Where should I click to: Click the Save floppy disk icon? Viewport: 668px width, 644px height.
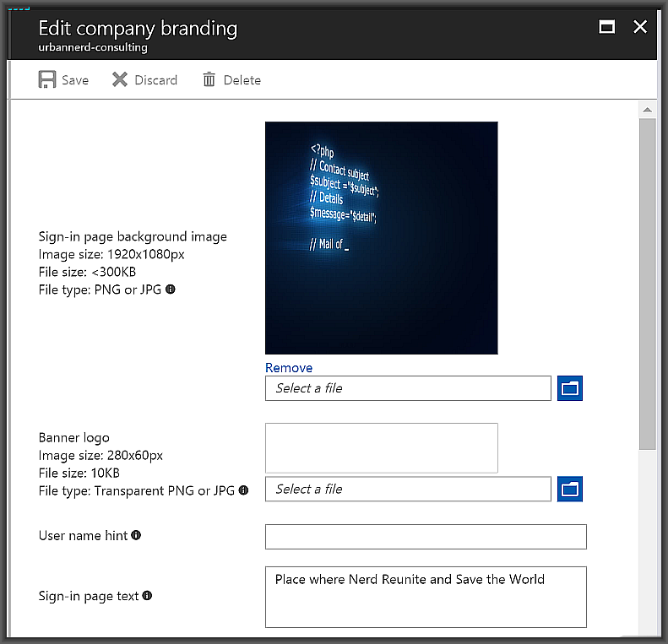[46, 79]
